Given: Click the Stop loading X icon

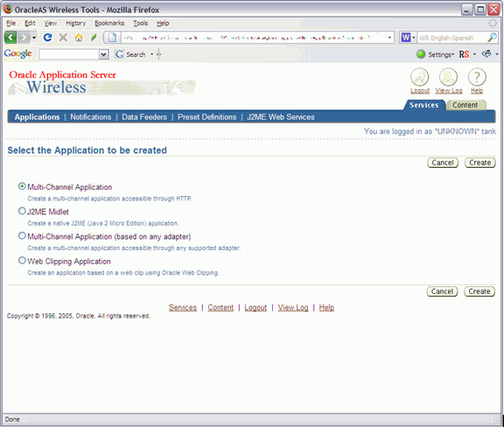Looking at the screenshot, I should pos(63,38).
